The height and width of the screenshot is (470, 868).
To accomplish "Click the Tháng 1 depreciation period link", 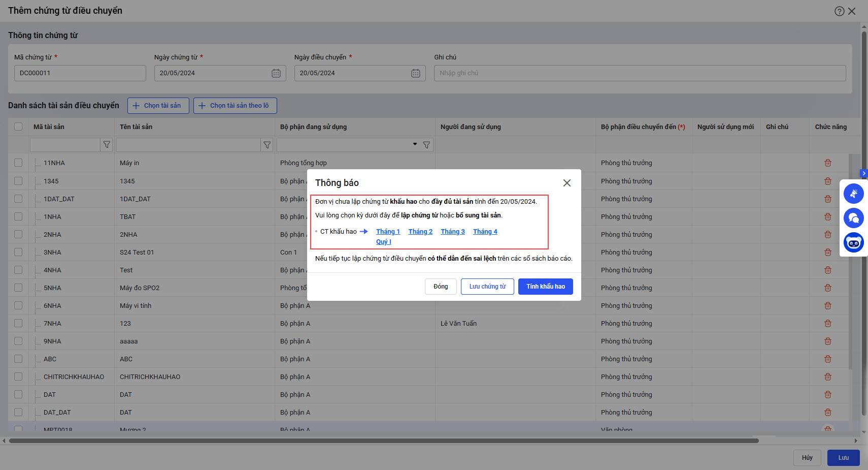I will (388, 232).
